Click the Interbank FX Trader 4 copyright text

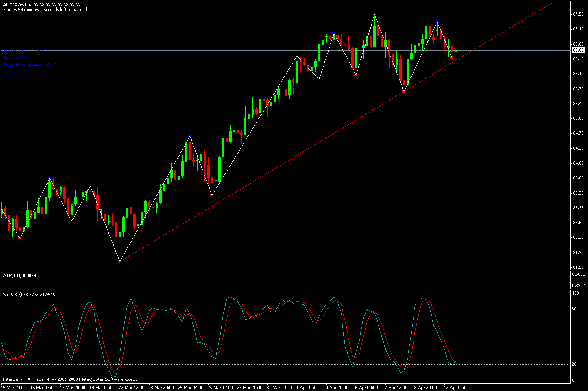click(69, 379)
